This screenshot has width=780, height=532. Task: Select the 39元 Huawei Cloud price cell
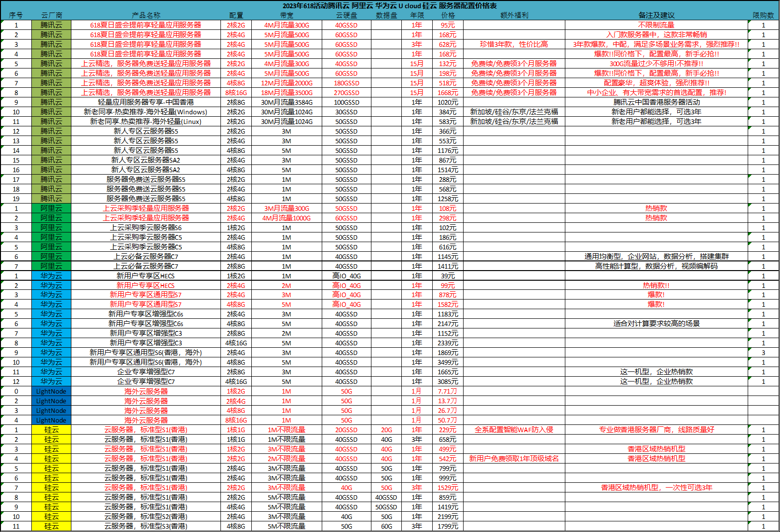point(448,276)
